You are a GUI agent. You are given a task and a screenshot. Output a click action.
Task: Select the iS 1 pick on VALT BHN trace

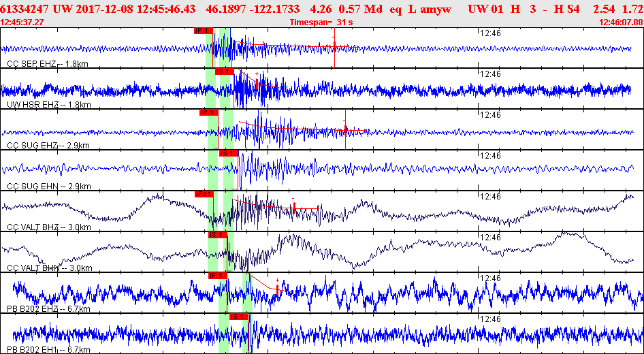(218, 235)
